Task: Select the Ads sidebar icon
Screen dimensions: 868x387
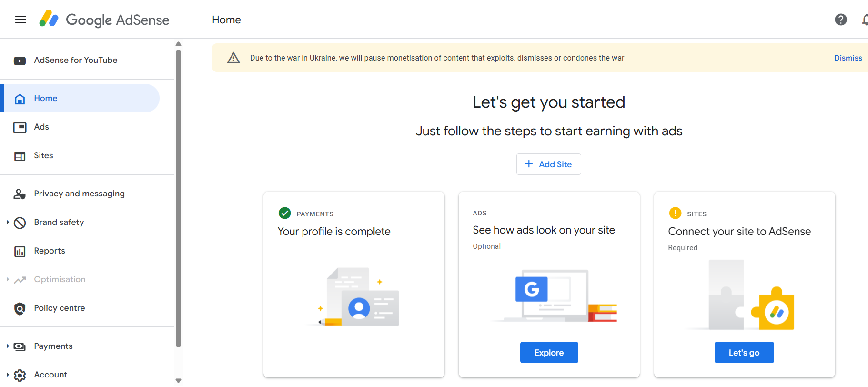Action: (x=20, y=127)
